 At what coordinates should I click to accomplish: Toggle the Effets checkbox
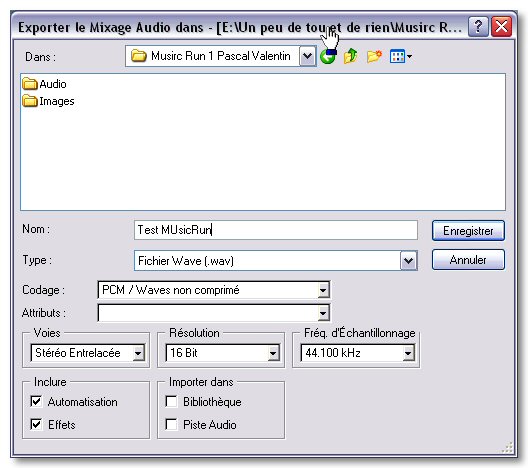36,424
